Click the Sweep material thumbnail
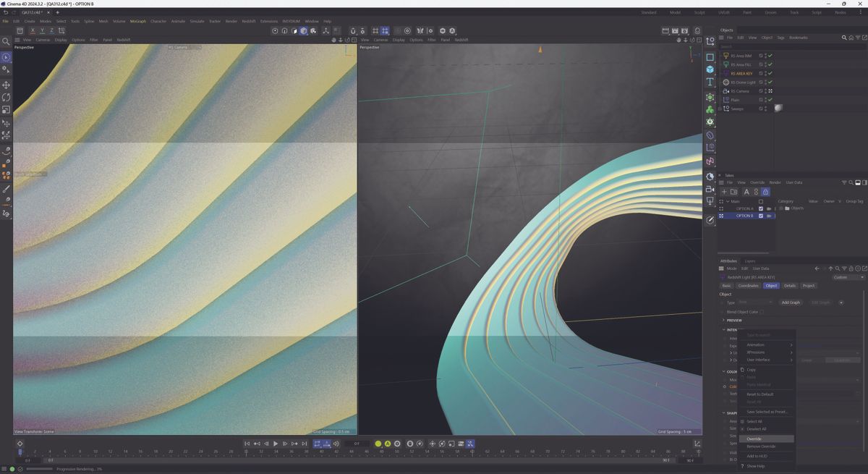This screenshot has width=868, height=474. tap(778, 108)
